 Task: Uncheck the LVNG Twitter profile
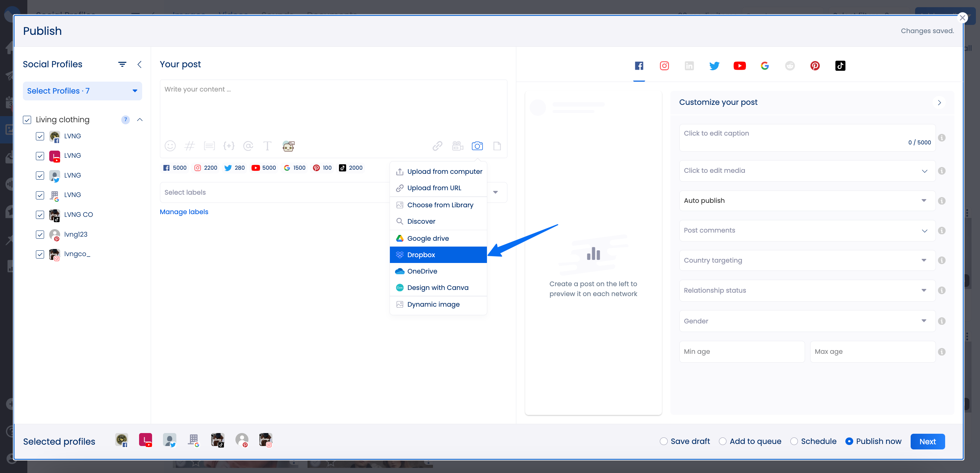click(40, 175)
